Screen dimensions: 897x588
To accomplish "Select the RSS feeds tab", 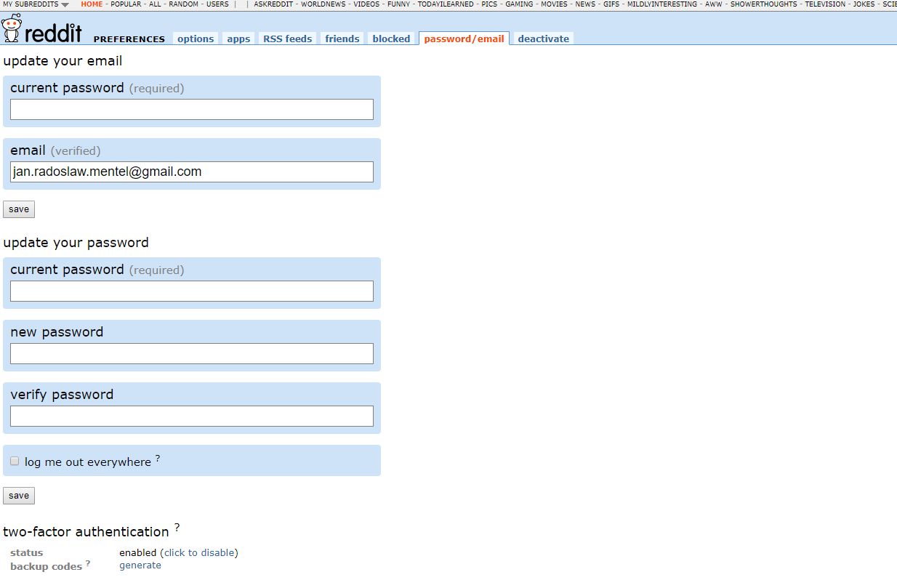I will click(x=288, y=39).
